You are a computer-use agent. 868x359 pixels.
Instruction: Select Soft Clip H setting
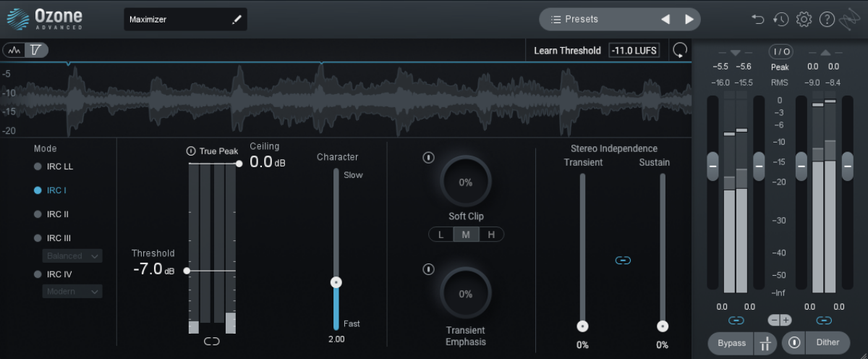(x=491, y=234)
